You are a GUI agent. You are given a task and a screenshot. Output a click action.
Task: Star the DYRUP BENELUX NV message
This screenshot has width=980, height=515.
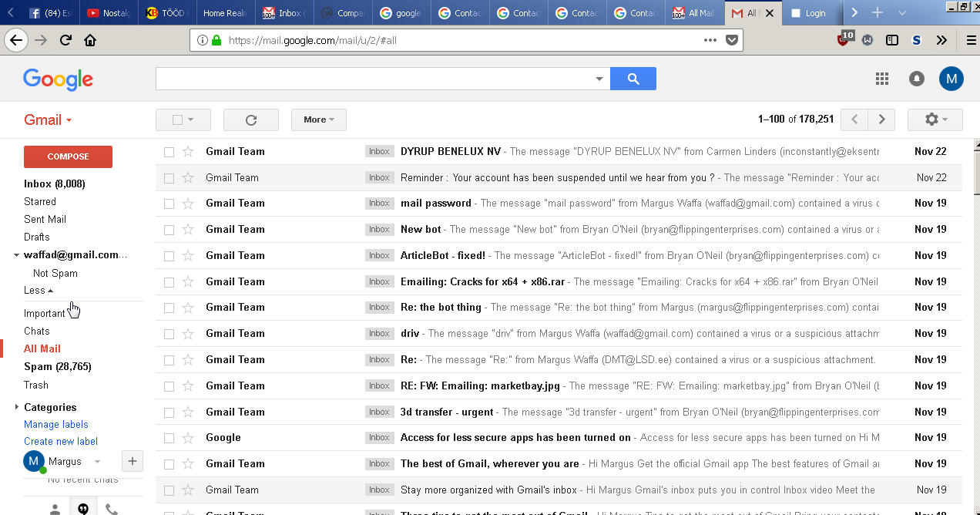pos(188,152)
